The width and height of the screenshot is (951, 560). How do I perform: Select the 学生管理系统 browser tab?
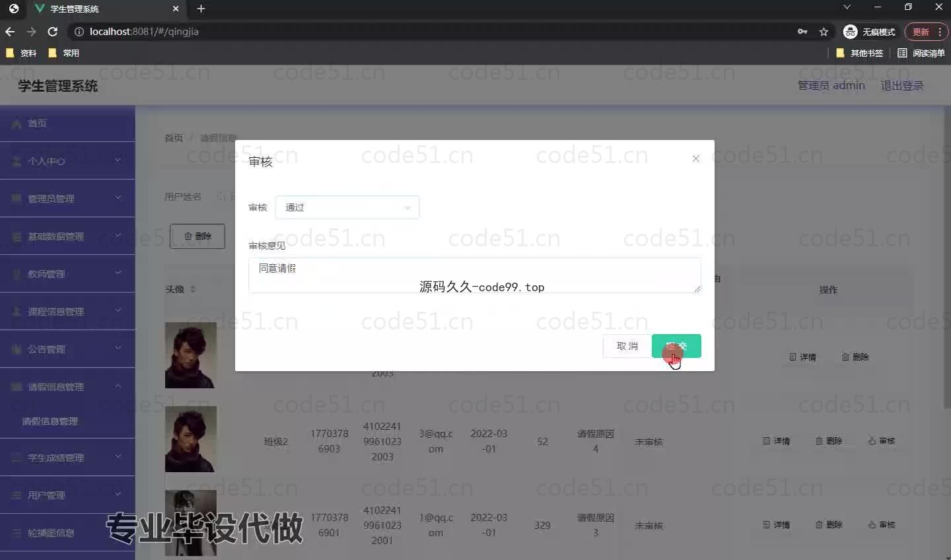click(107, 9)
